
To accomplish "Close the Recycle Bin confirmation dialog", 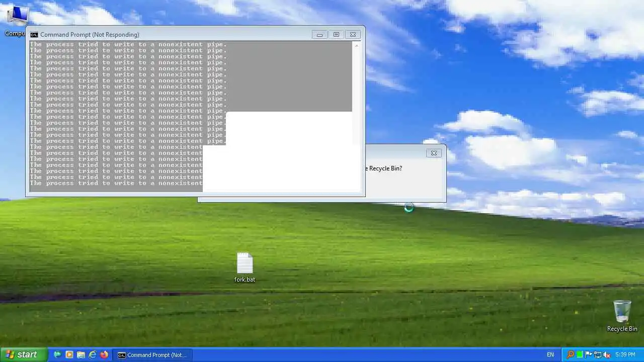I will pyautogui.click(x=434, y=153).
